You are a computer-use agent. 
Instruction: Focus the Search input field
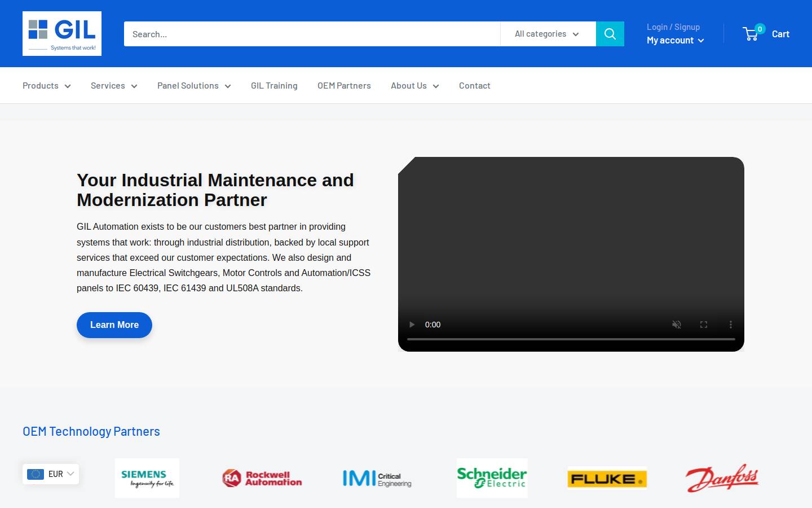click(x=312, y=34)
